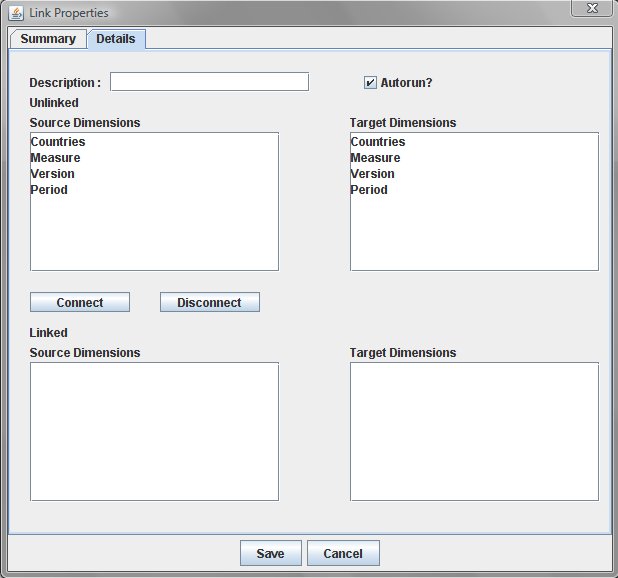
Task: Save the link properties
Action: (x=270, y=554)
